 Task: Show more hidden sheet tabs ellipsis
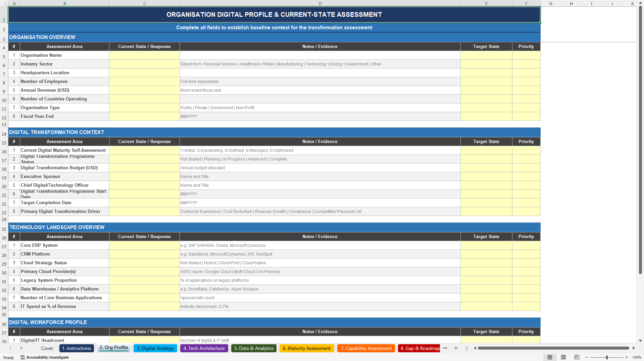tap(445, 348)
